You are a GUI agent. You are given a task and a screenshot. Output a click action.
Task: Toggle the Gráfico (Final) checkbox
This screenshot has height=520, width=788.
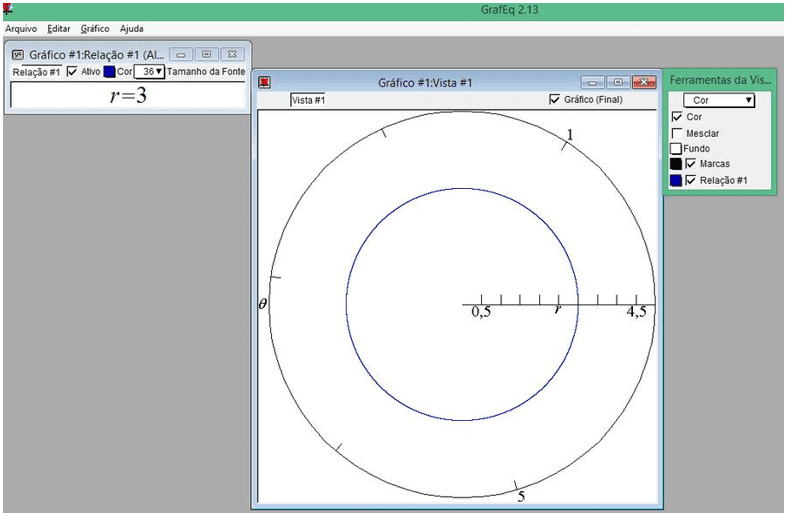click(x=554, y=99)
